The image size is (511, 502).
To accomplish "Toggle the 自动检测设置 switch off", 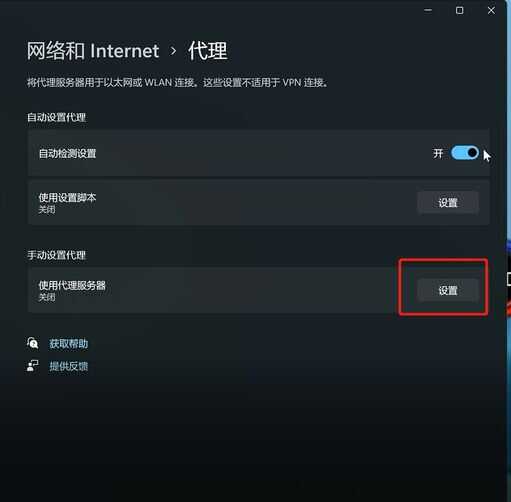I will coord(465,153).
